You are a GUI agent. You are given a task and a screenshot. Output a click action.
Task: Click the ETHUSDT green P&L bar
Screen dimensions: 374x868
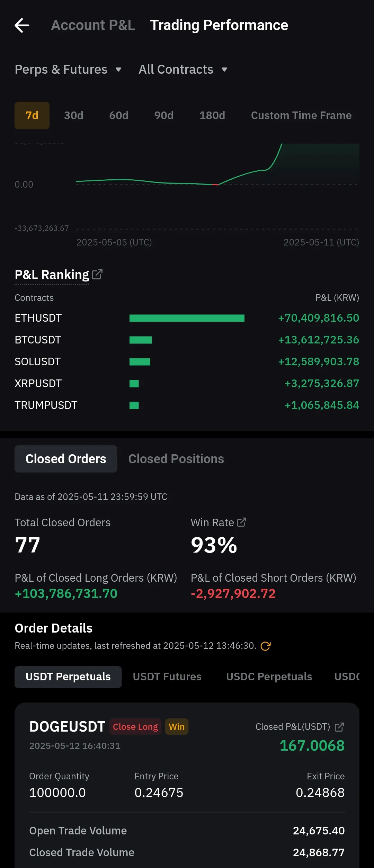click(x=187, y=318)
